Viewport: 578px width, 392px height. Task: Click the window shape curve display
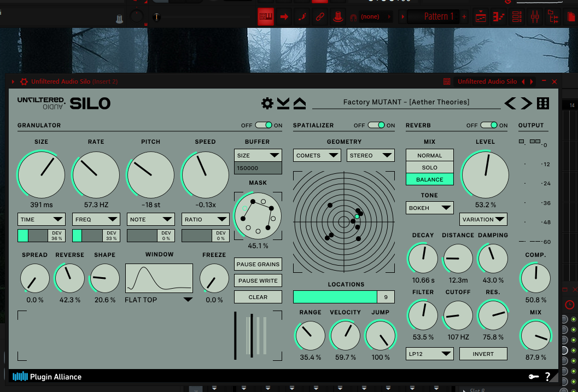(x=159, y=278)
